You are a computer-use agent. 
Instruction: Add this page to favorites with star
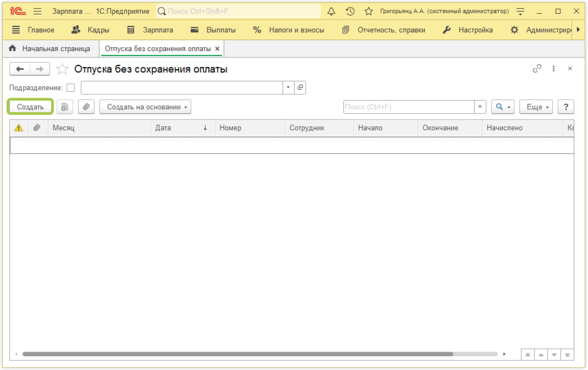(x=62, y=70)
